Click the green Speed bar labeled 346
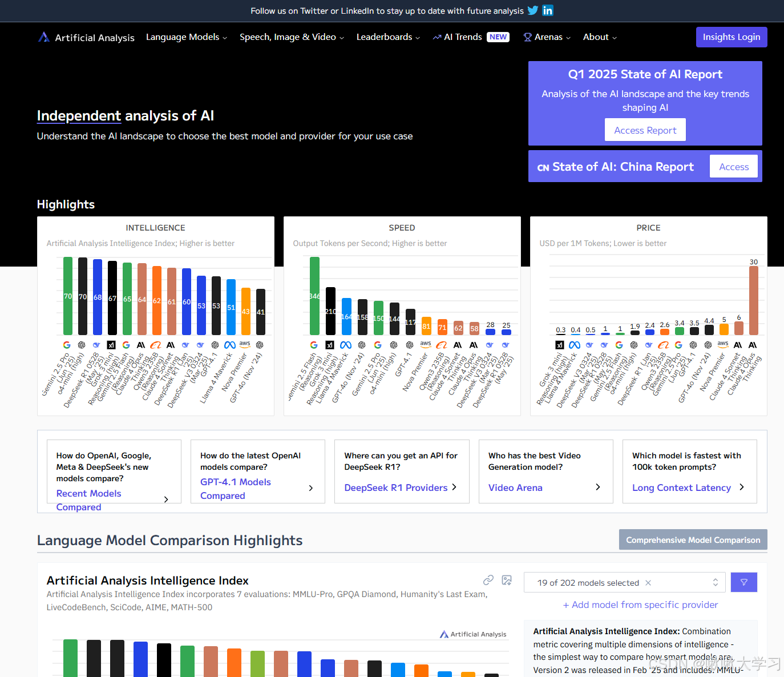The image size is (784, 677). [x=314, y=296]
